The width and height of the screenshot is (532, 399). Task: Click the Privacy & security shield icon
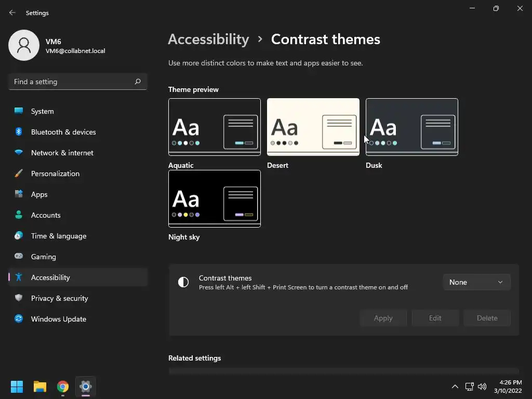(x=19, y=298)
